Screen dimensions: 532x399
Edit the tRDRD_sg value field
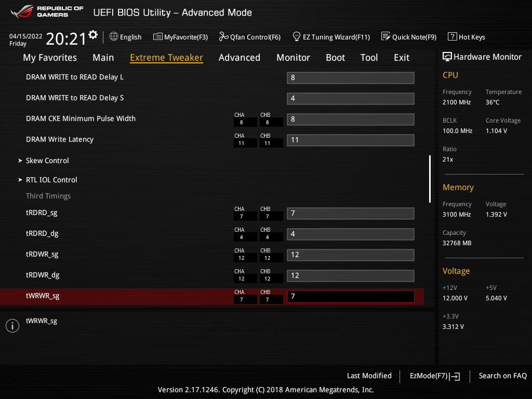coord(351,214)
